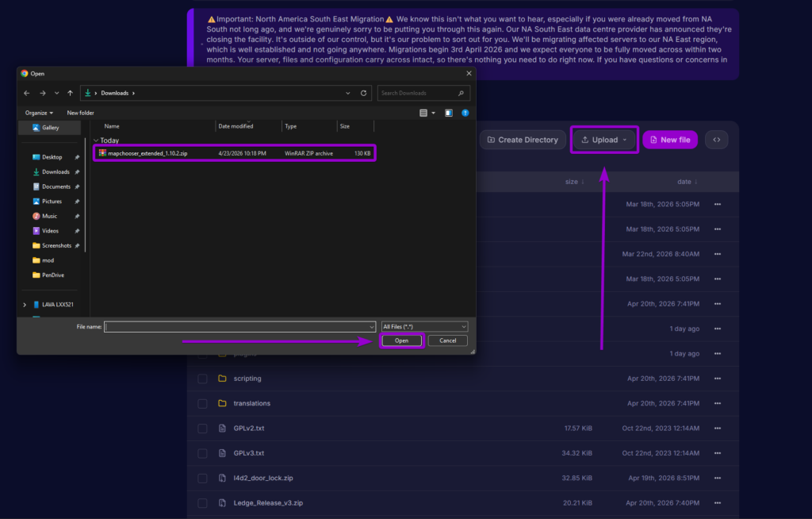Go back using the Explorer back arrow

click(x=26, y=93)
